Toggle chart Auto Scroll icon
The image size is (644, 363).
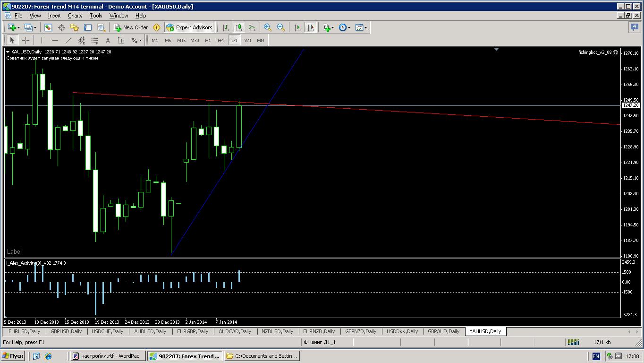coord(297,27)
